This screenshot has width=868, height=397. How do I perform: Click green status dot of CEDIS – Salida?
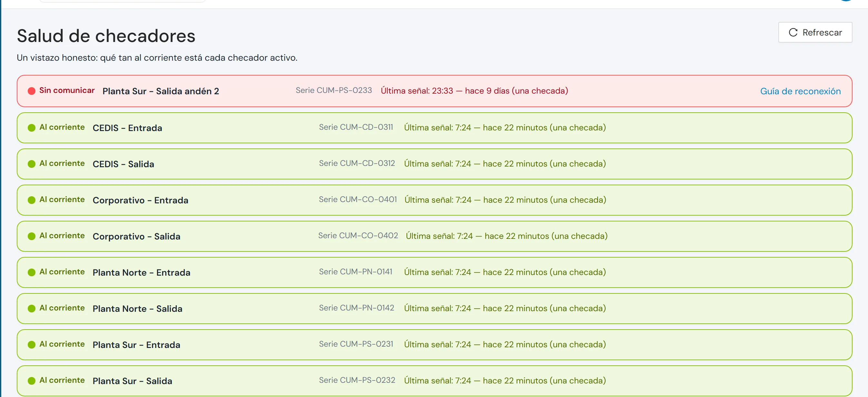[32, 164]
